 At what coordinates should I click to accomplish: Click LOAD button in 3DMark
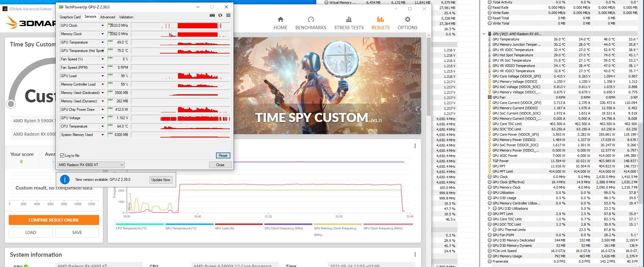pyautogui.click(x=31, y=232)
